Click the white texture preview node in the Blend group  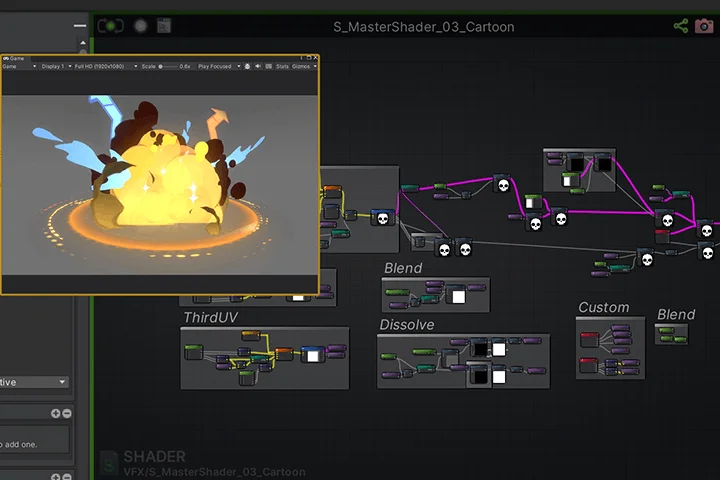coord(458,296)
